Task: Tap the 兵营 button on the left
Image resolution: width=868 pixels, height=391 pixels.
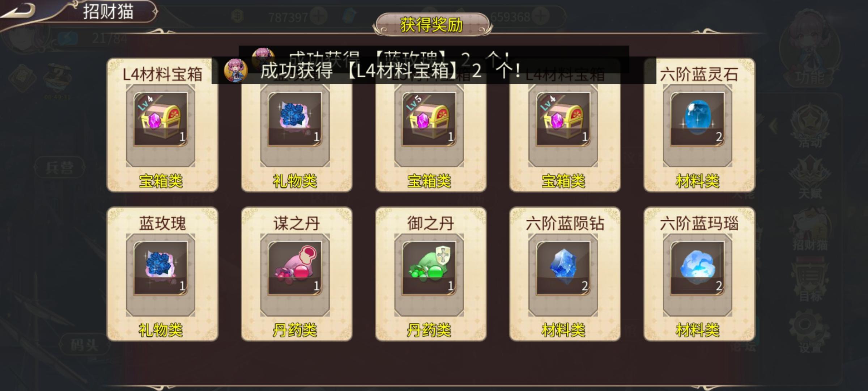Action: coord(60,168)
